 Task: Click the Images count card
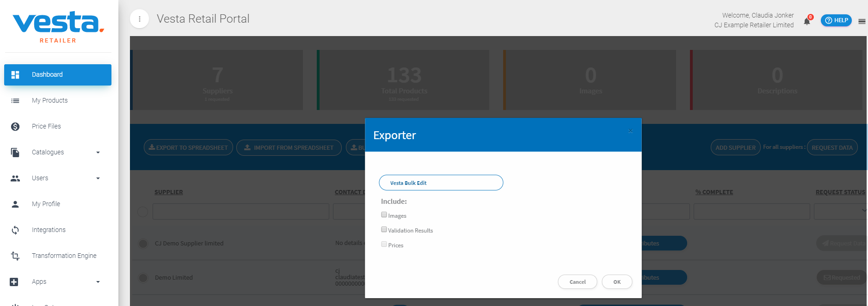tap(590, 80)
